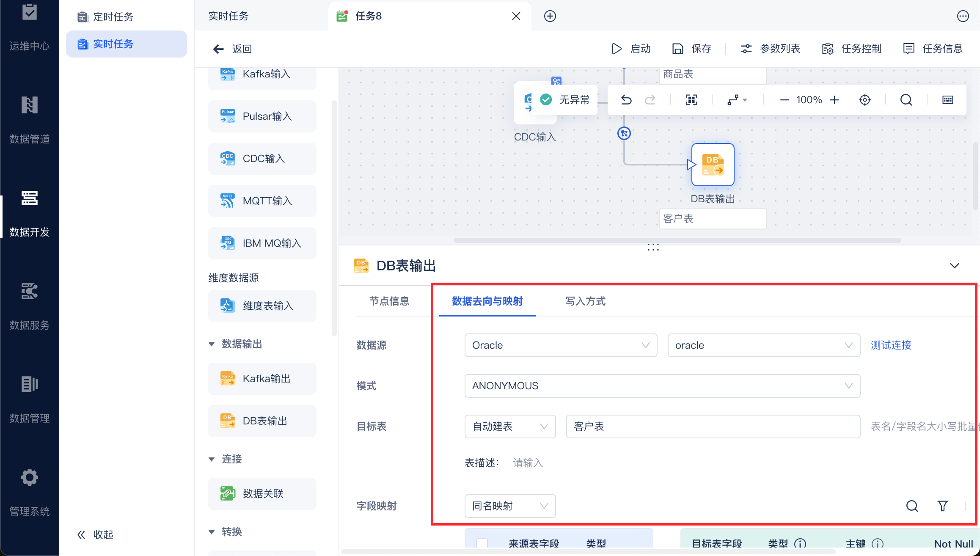
Task: Click the field mapping filter icon
Action: 942,506
